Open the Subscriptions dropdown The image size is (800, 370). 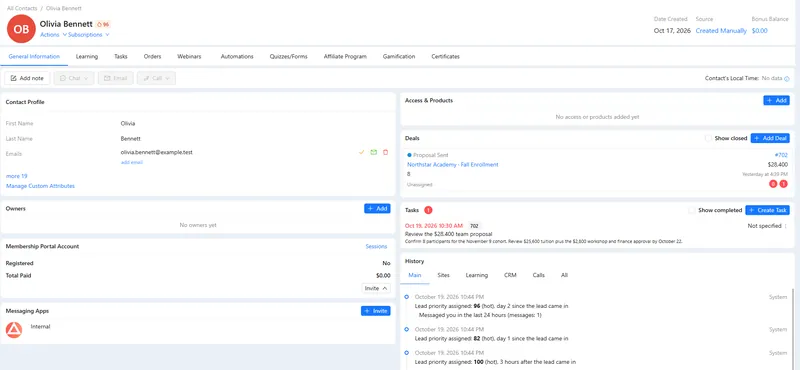(x=89, y=35)
